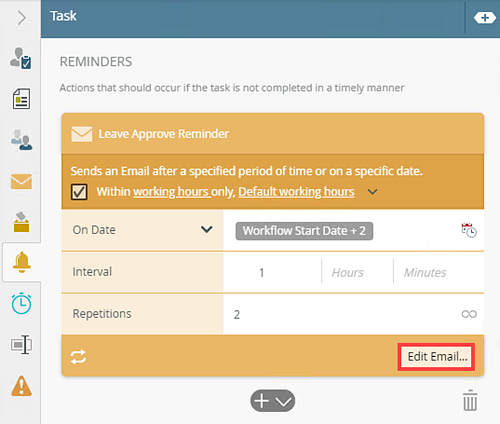Image resolution: width=500 pixels, height=424 pixels.
Task: Toggle the repeat arrows icon in reminder footer
Action: (78, 357)
